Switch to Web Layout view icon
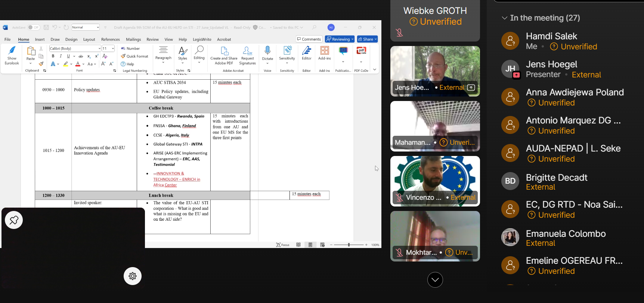 [322, 245]
